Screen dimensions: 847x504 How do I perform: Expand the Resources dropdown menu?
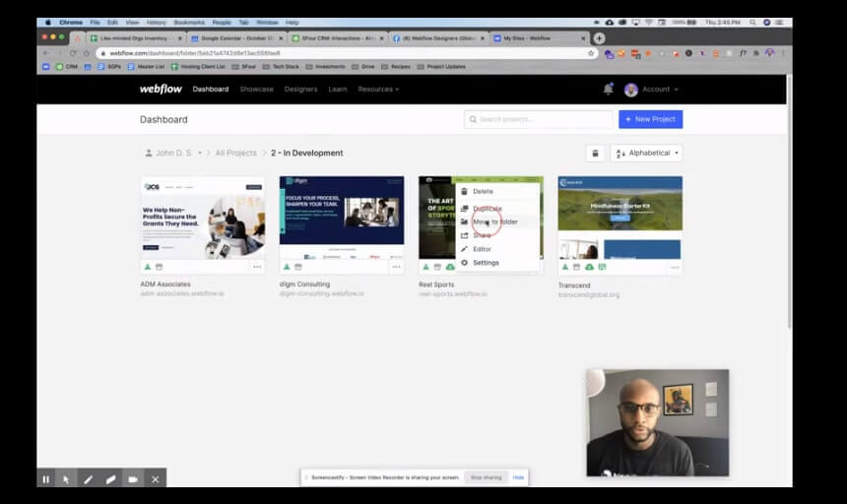pyautogui.click(x=378, y=89)
